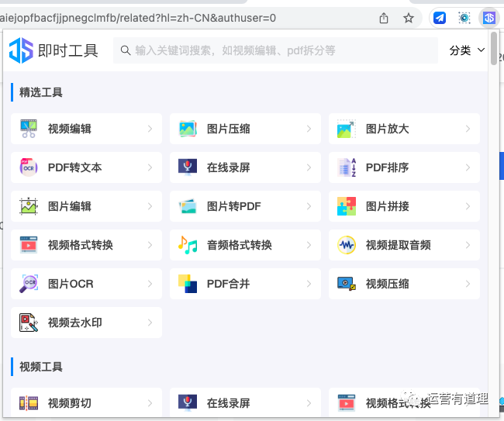Image resolution: width=504 pixels, height=421 pixels.
Task: Click the popup vertical scrollbar thumb
Action: [x=494, y=49]
